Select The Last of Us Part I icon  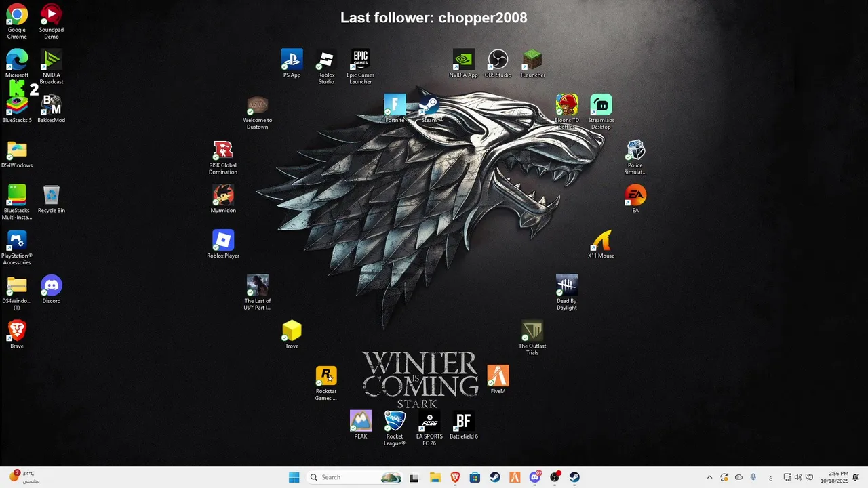258,293
